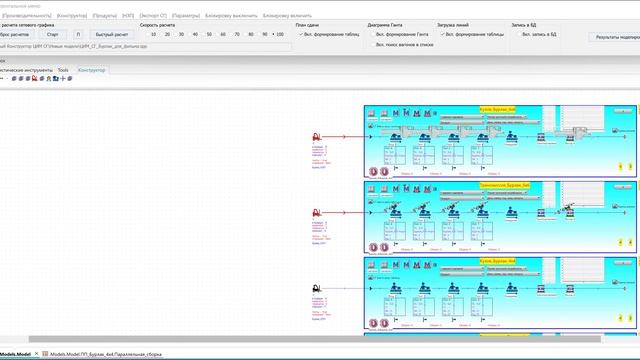Click the first blue M method icon in the top frame
The image size is (640, 360).
pyautogui.click(x=396, y=113)
